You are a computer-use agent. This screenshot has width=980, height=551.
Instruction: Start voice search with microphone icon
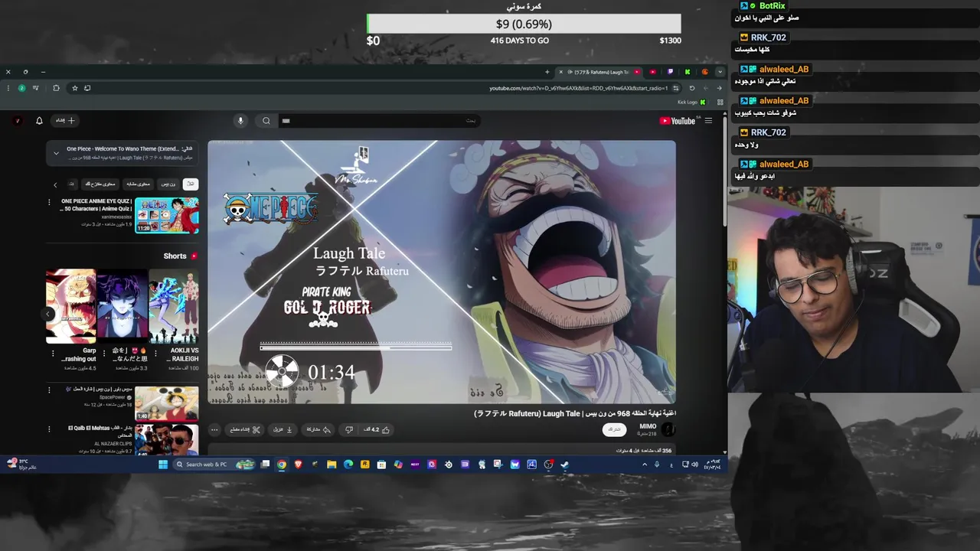tap(240, 121)
